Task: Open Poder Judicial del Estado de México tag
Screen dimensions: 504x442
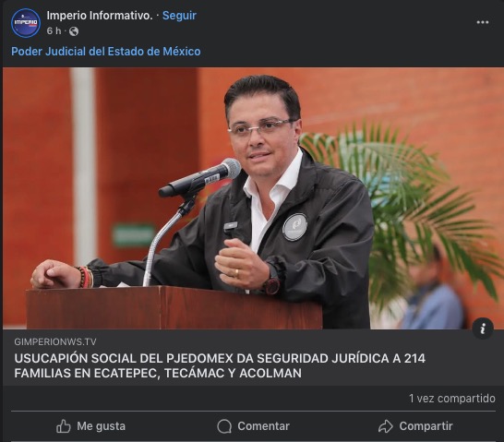Action: point(106,52)
